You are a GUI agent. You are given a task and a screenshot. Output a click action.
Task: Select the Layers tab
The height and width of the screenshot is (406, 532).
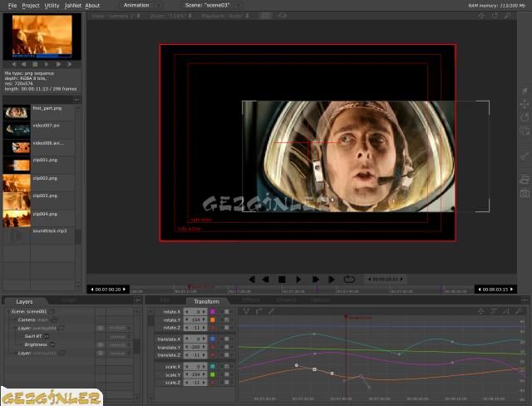coord(24,301)
